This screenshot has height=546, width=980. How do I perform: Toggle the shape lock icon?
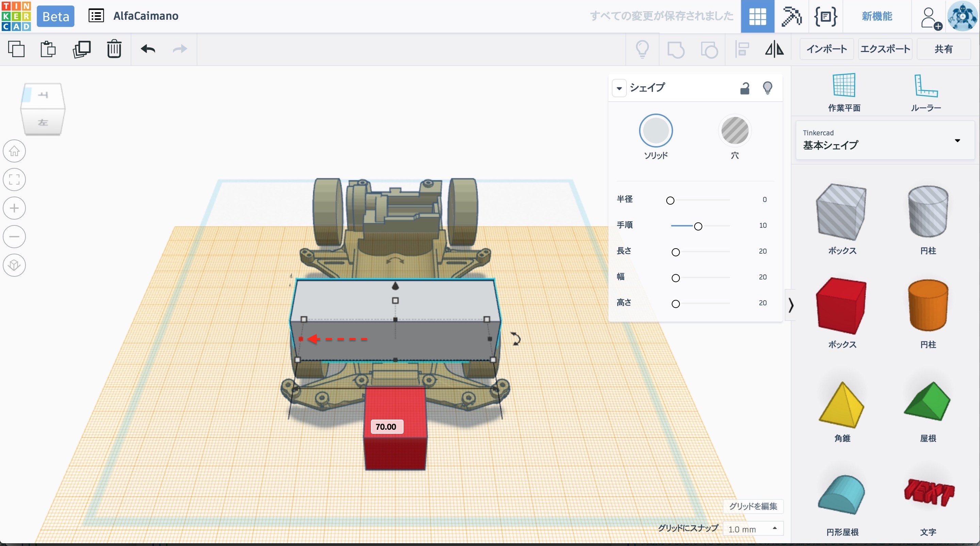click(x=745, y=88)
